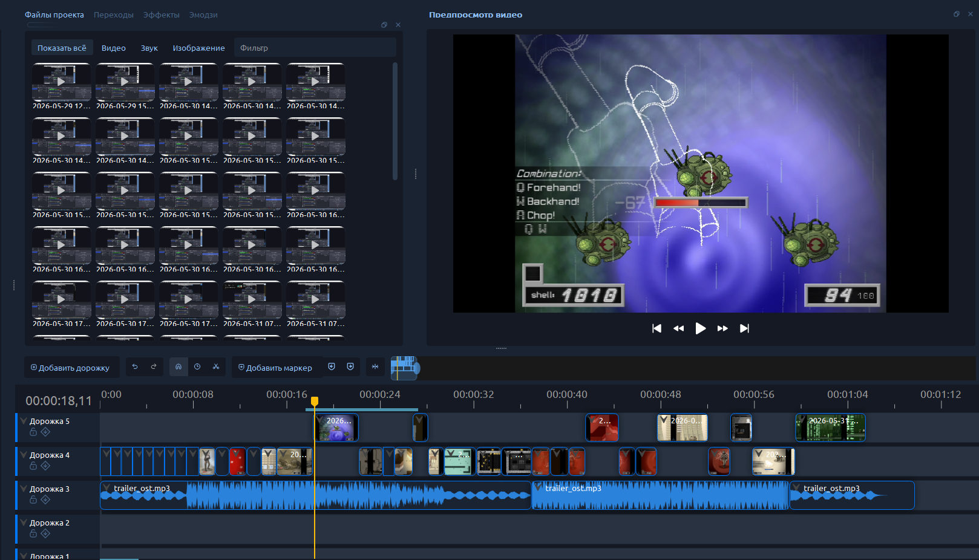Open menu arrow of first trailer_ost.mp3 clip
Image resolution: width=979 pixels, height=560 pixels.
[x=107, y=487]
